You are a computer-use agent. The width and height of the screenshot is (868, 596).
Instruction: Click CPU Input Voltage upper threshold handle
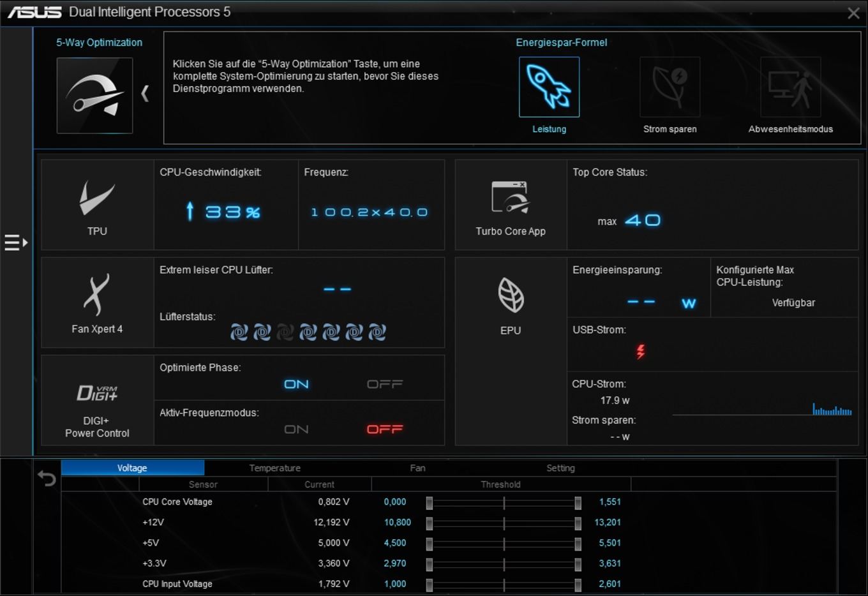578,585
